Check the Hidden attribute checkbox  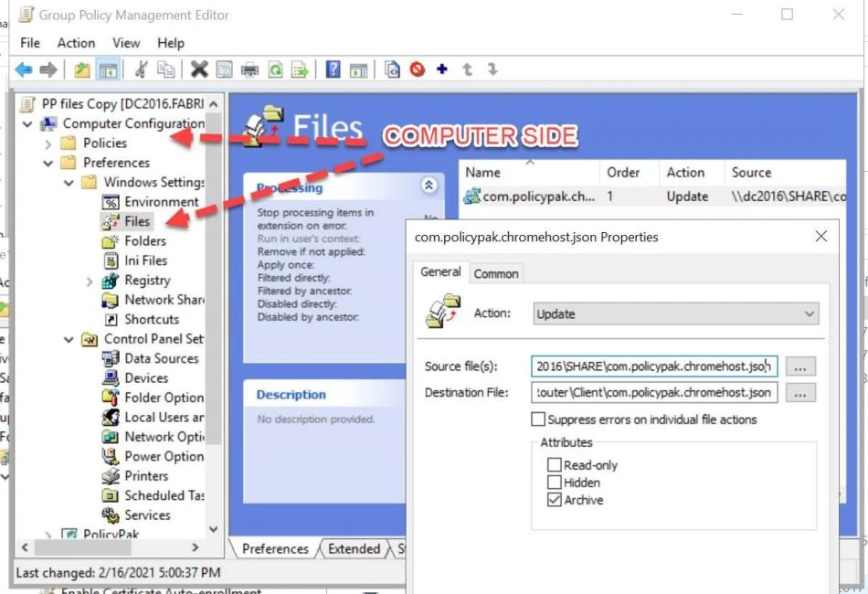coord(554,483)
